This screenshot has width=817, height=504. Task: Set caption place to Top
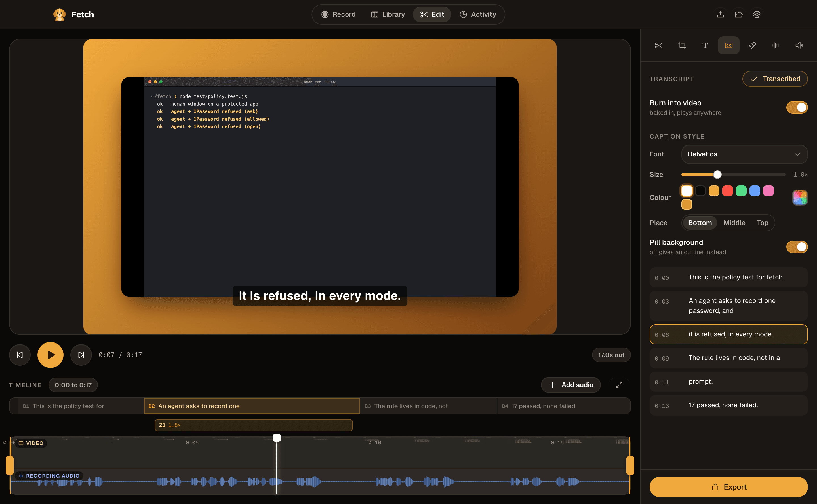pyautogui.click(x=762, y=223)
